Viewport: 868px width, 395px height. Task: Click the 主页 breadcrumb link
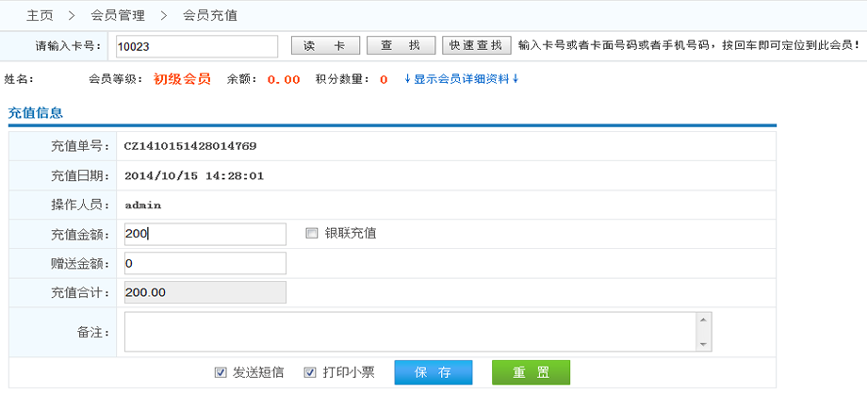pyautogui.click(x=40, y=15)
